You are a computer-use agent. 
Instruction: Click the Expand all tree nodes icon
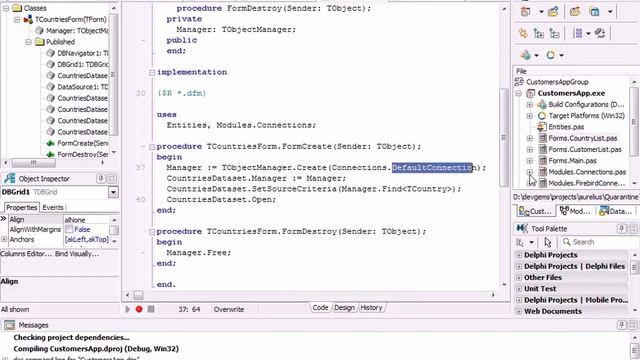[x=539, y=33]
